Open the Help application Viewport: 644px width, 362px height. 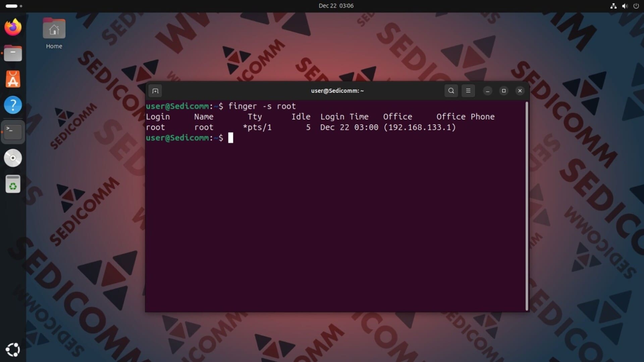13,105
